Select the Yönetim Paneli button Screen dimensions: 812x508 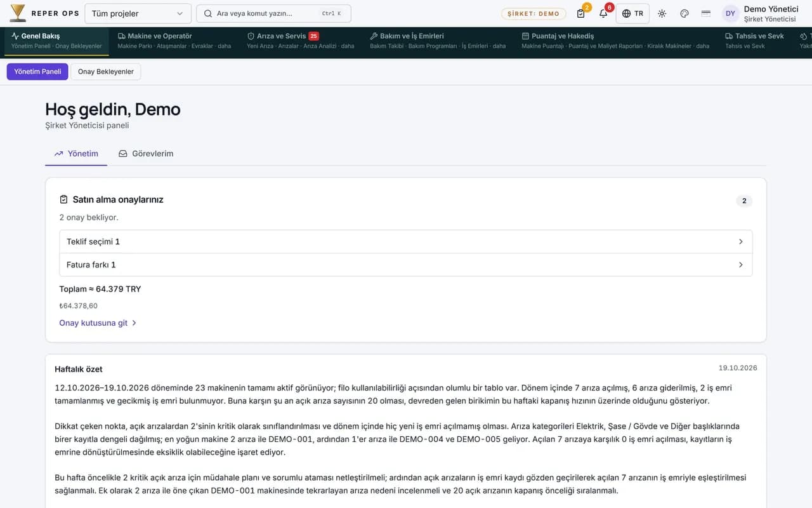click(x=37, y=72)
